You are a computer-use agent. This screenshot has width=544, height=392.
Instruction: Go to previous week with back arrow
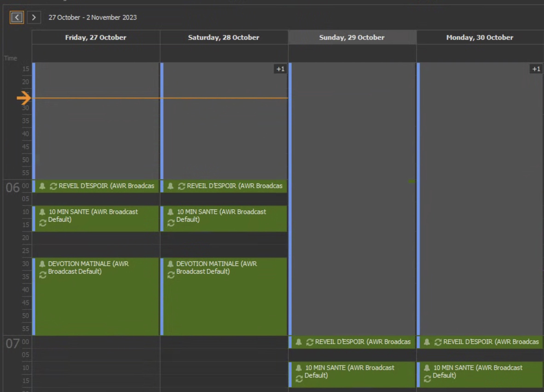[17, 17]
